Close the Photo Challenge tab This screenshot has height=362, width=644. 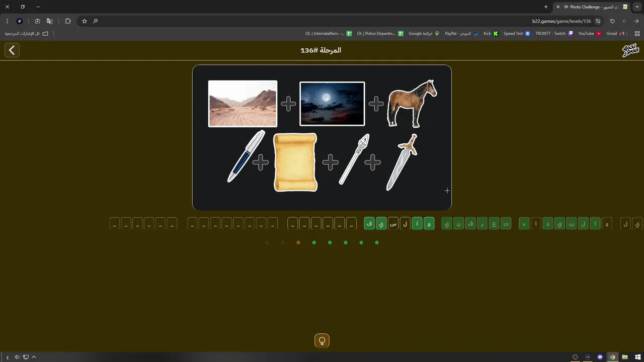(x=558, y=7)
